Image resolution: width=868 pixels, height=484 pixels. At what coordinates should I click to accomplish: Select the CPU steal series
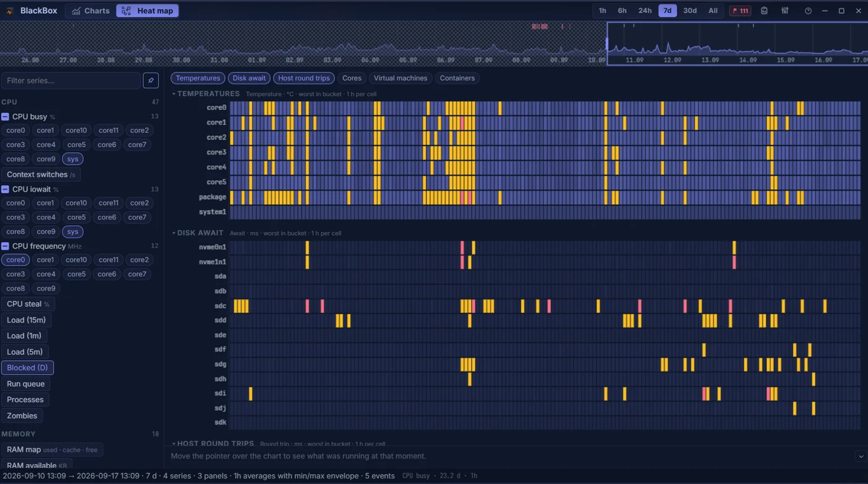pyautogui.click(x=28, y=304)
